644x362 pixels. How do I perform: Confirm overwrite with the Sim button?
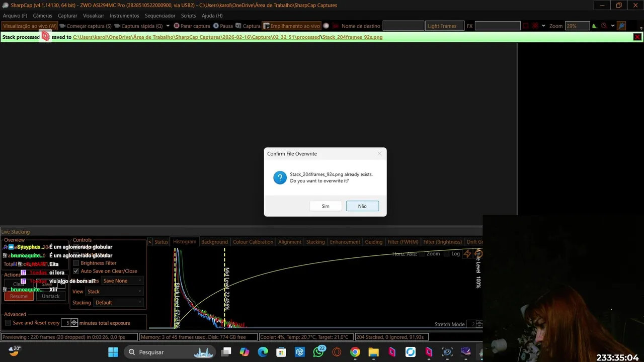point(326,206)
